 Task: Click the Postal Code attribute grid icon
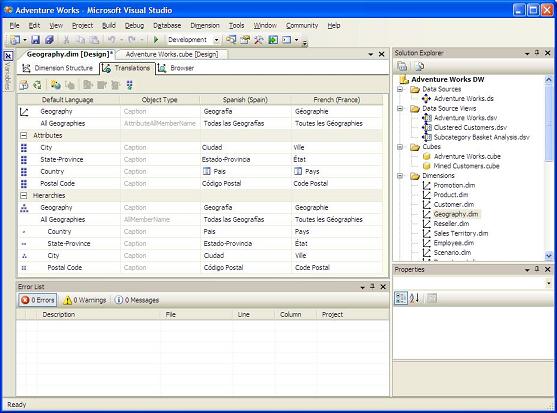(24, 184)
